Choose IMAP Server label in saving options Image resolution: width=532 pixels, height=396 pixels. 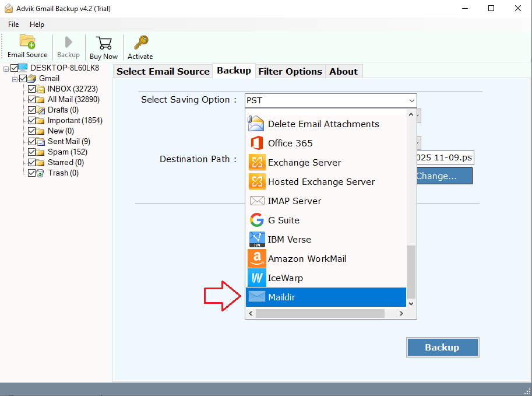[294, 201]
